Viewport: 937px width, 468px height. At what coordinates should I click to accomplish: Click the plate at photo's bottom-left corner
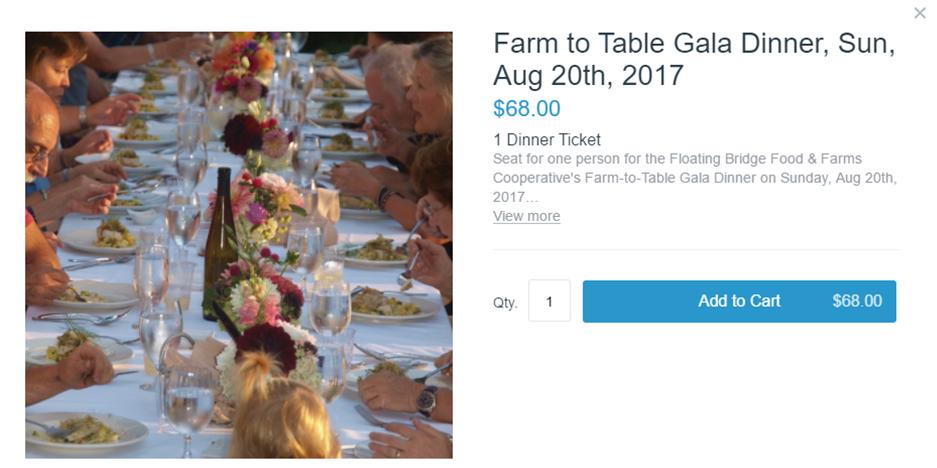(85, 430)
